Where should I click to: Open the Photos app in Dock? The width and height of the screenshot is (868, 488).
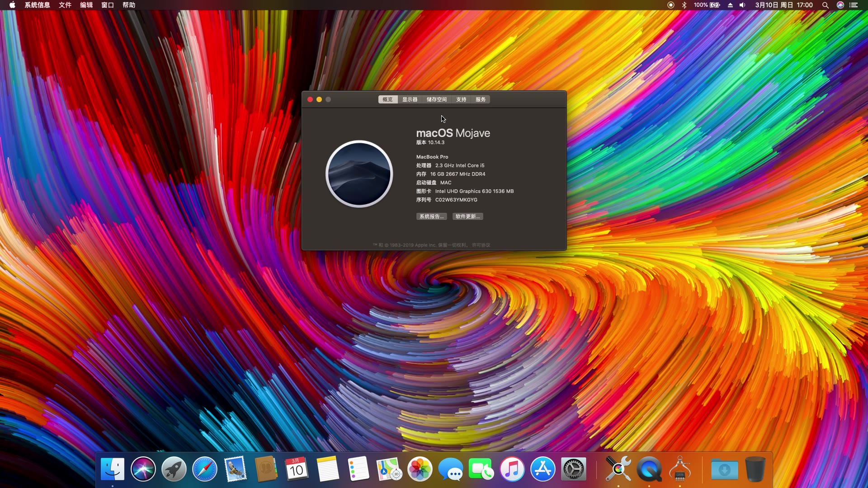click(x=420, y=469)
